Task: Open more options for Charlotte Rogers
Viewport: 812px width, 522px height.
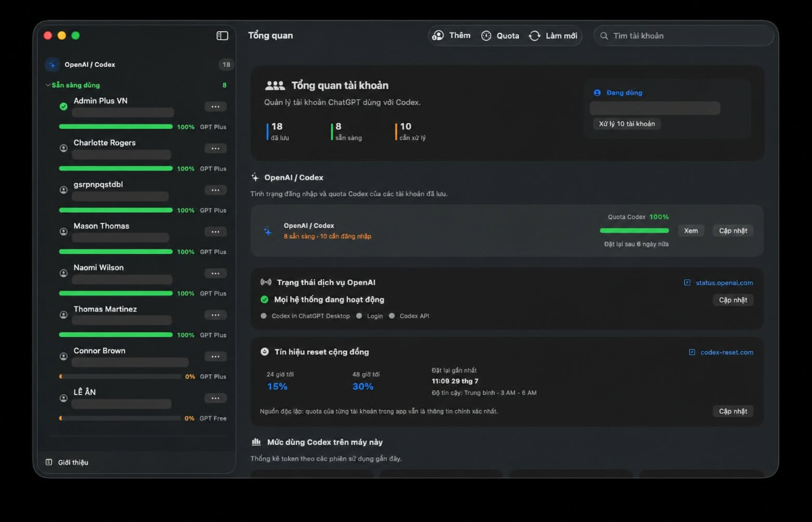Action: 215,149
